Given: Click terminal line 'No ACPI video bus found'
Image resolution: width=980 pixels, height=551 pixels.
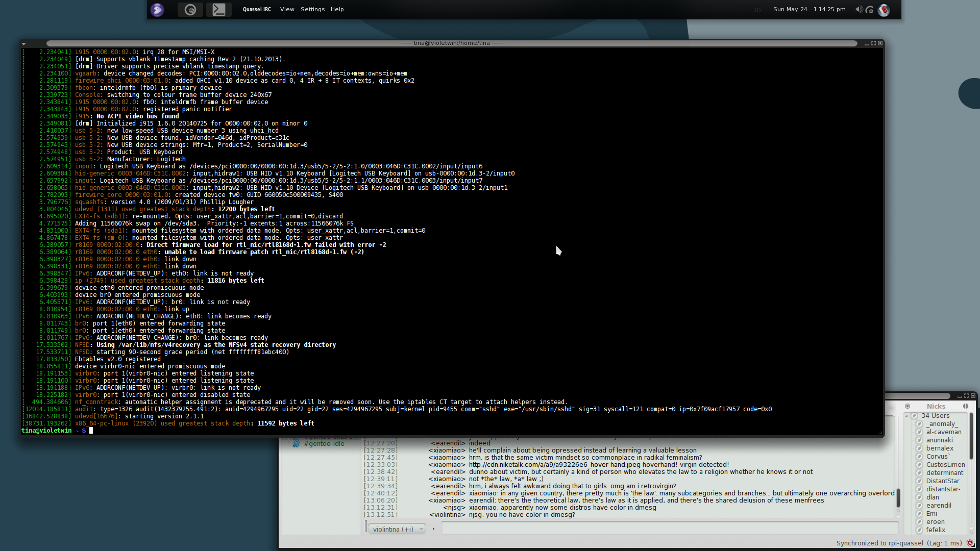Looking at the screenshot, I should tap(138, 116).
